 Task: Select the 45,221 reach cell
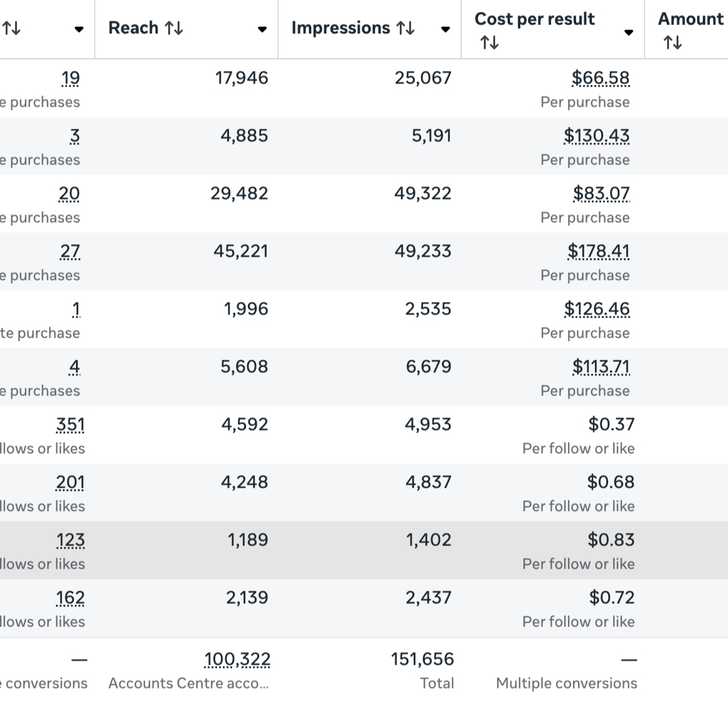coord(240,251)
